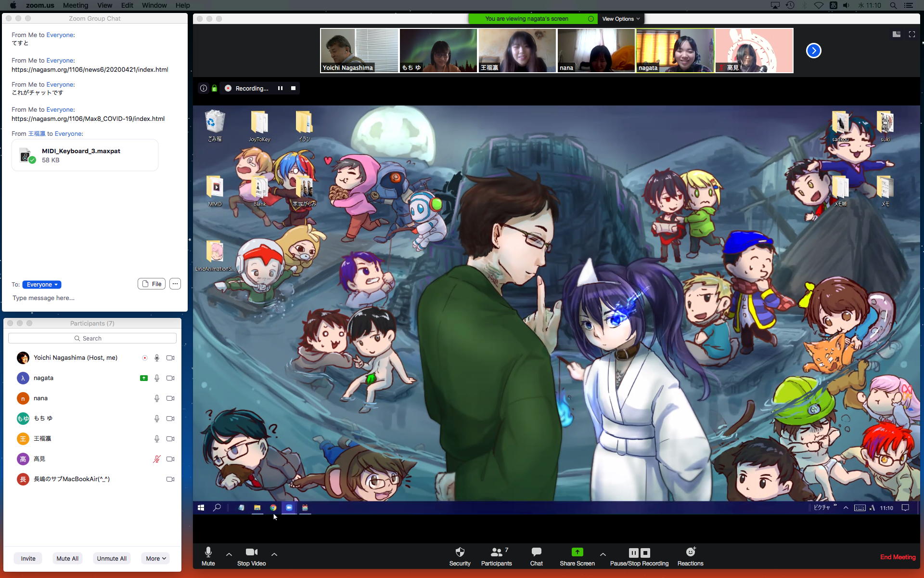Image resolution: width=924 pixels, height=578 pixels.
Task: Show next video thumbnails with blue arrow
Action: (x=813, y=51)
